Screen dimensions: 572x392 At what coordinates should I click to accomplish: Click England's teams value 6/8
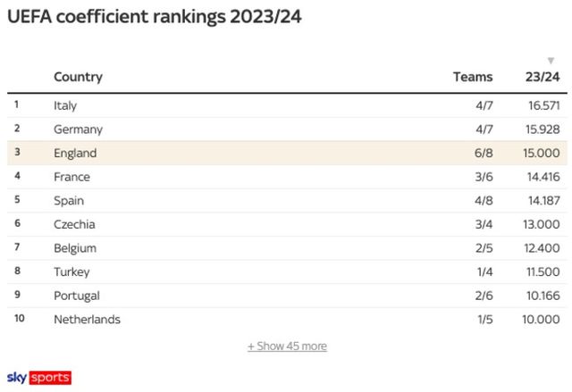(484, 153)
